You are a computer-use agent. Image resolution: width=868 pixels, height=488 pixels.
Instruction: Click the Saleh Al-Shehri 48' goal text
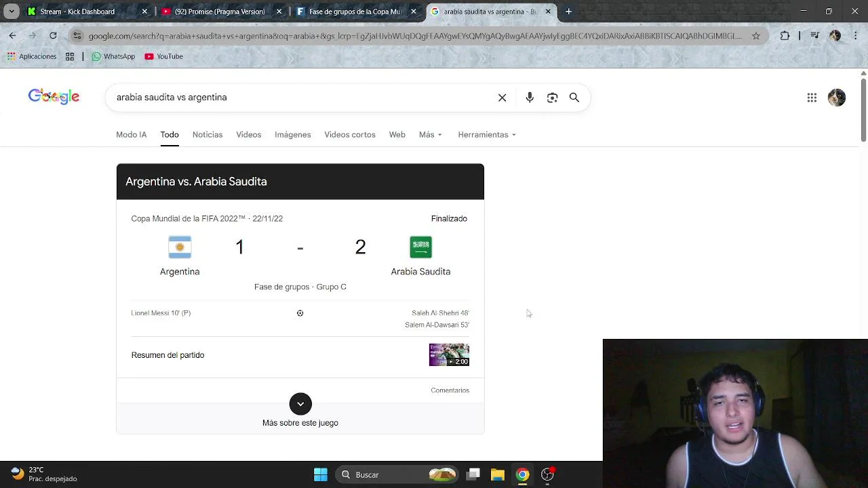pos(440,313)
